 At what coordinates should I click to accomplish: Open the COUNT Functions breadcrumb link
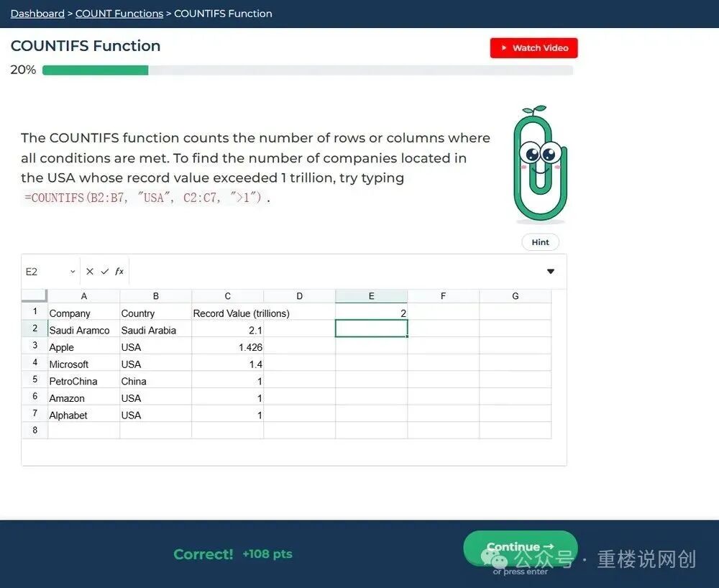[x=119, y=14]
